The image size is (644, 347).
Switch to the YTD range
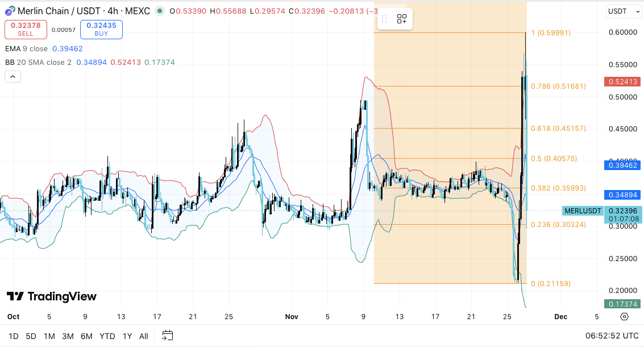[x=107, y=336]
